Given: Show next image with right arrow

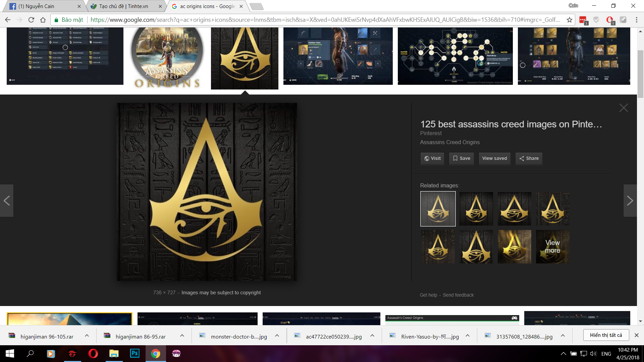Looking at the screenshot, I should coord(630,200).
